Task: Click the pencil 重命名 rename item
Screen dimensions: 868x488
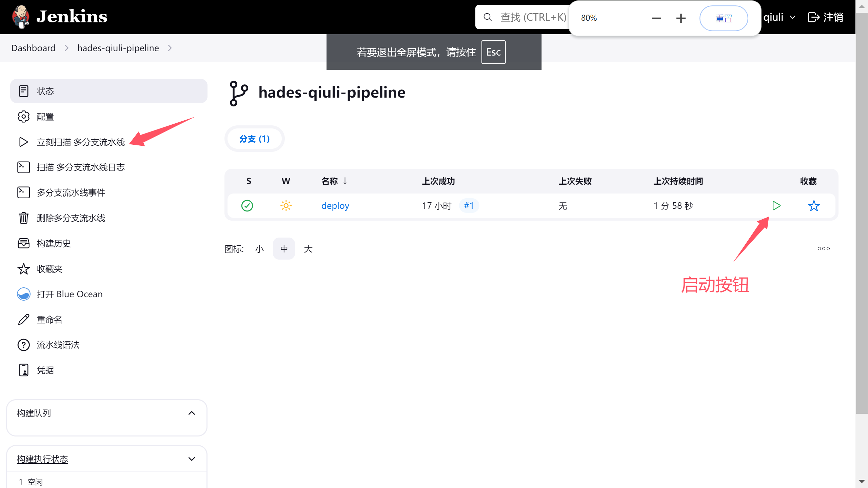Action: 23,320
